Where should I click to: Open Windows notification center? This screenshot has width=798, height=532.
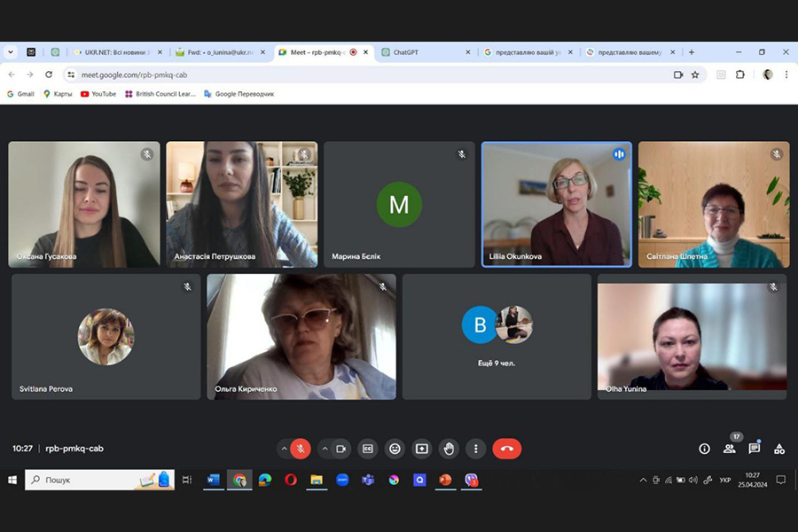click(x=780, y=480)
